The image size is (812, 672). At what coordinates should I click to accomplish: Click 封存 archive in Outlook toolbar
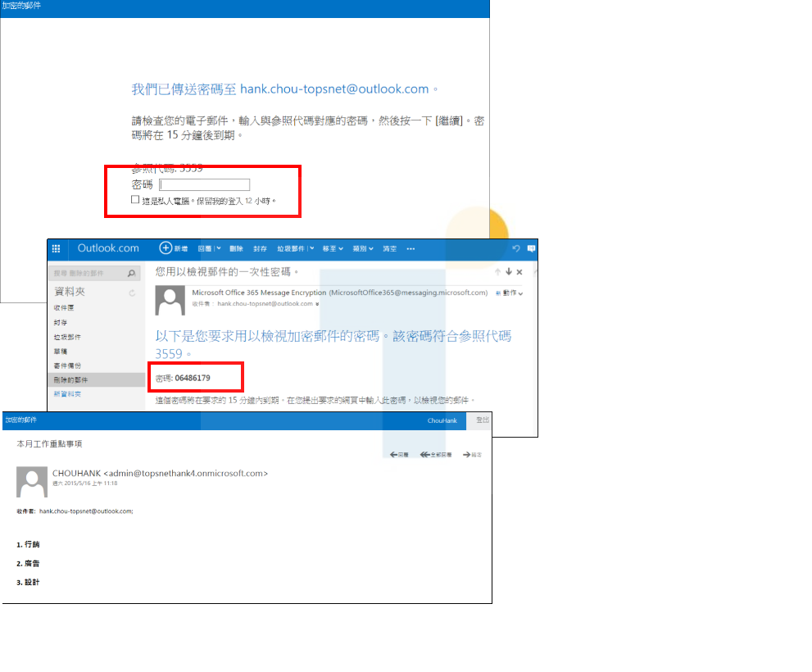[260, 248]
